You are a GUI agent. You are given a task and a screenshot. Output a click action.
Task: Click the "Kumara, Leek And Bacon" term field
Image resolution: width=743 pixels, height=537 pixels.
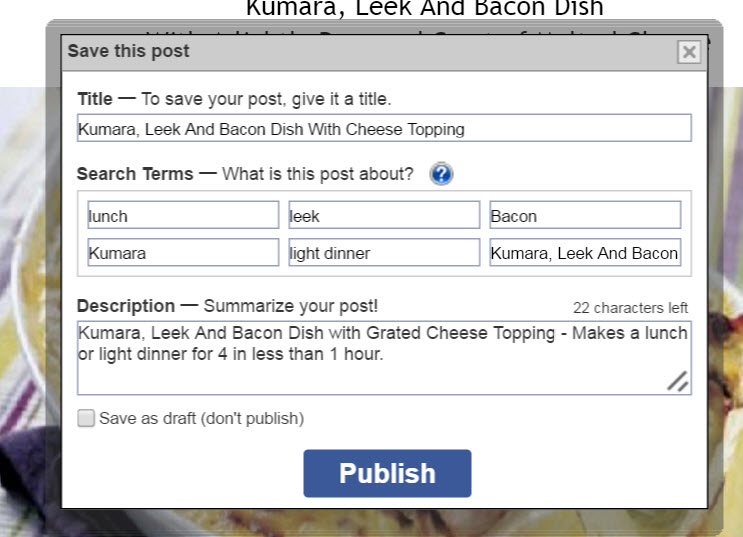[x=585, y=253]
